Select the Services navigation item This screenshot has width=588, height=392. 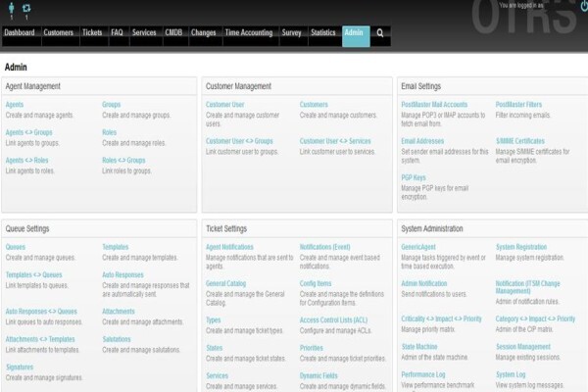144,32
